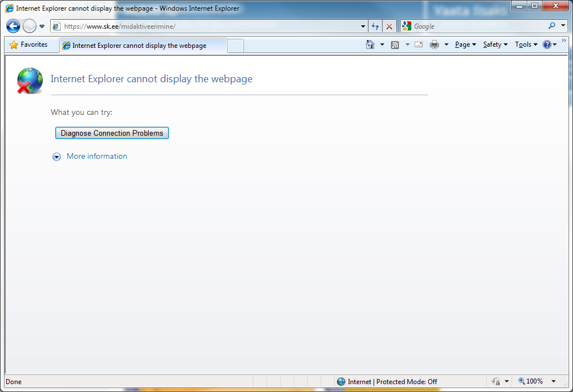
Task: Open the recent pages dropdown next to Forward
Action: pos(42,26)
